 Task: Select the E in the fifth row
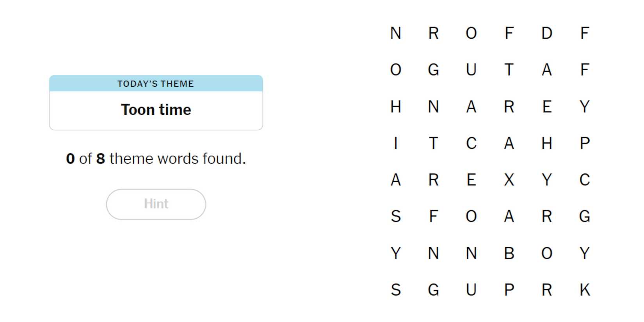coord(471,180)
